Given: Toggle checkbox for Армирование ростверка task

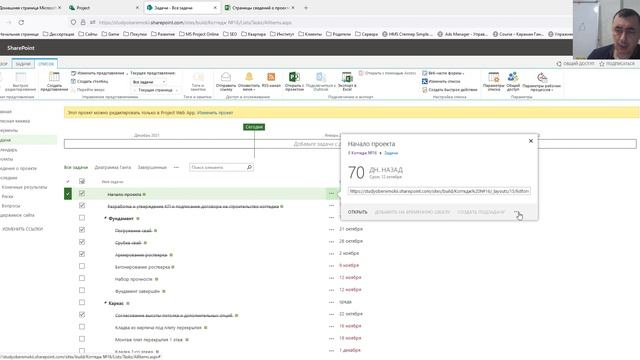Looking at the screenshot, I should click(82, 254).
